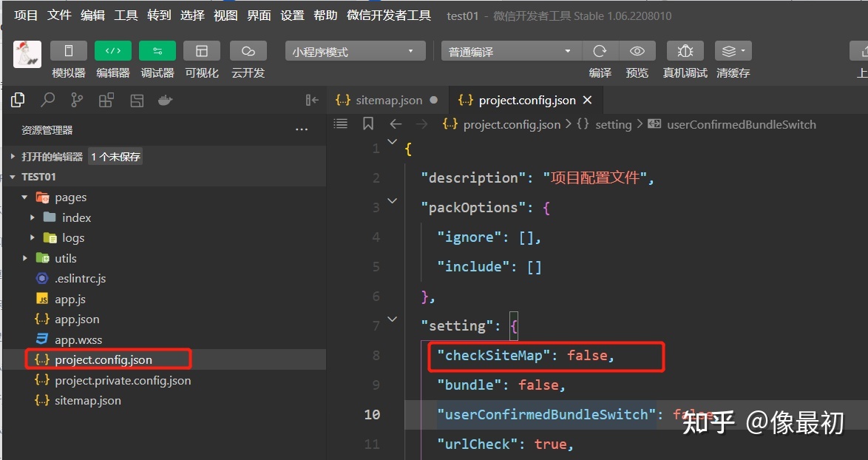This screenshot has height=460, width=868.
Task: Click the Preview (预览) eye icon
Action: pos(637,51)
